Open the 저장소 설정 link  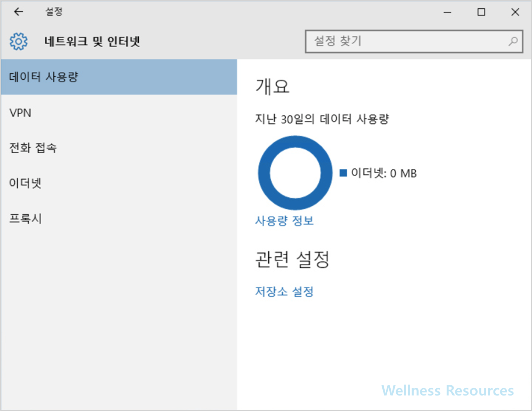(285, 291)
